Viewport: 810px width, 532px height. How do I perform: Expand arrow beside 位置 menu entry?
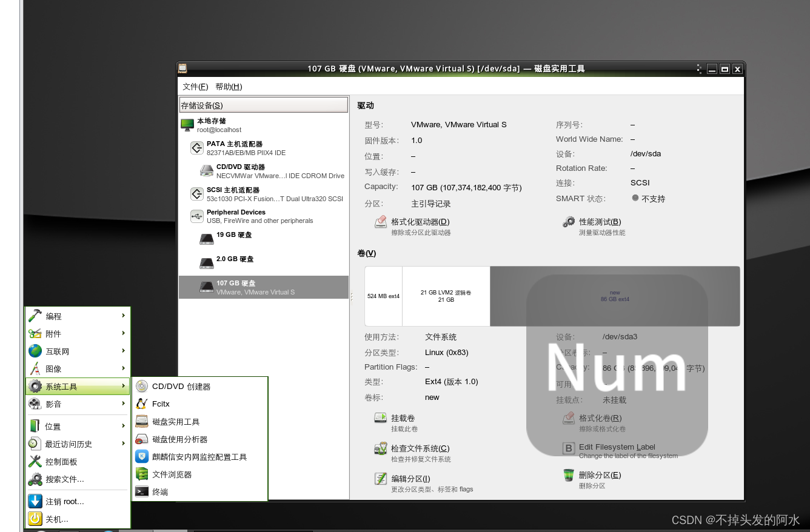[x=123, y=426]
